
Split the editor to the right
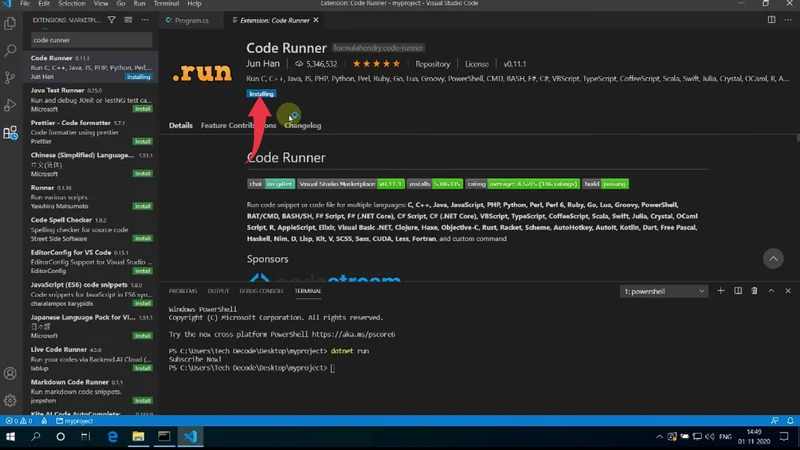click(x=771, y=20)
